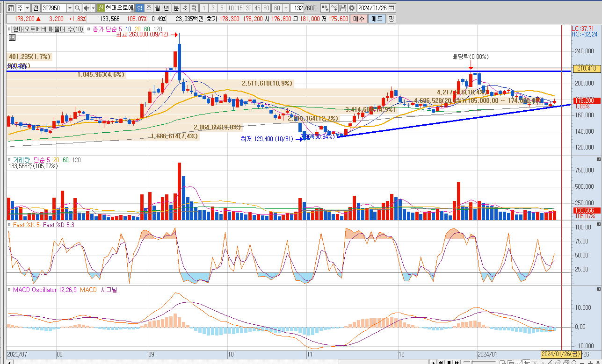Open the chart settings gear
The width and height of the screenshot is (602, 364).
coord(351,8)
